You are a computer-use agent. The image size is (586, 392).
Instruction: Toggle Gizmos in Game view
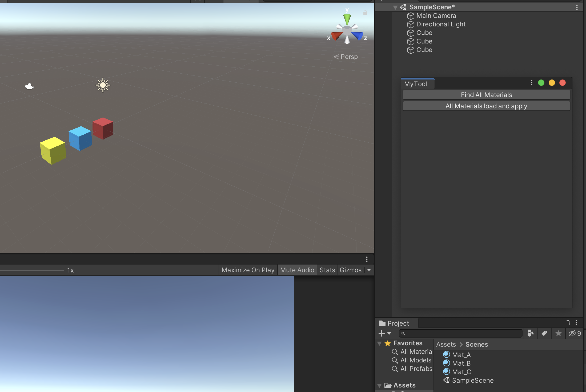(351, 270)
